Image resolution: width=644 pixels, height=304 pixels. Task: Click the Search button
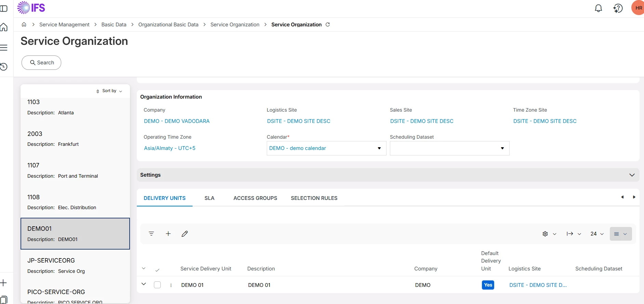[41, 63]
